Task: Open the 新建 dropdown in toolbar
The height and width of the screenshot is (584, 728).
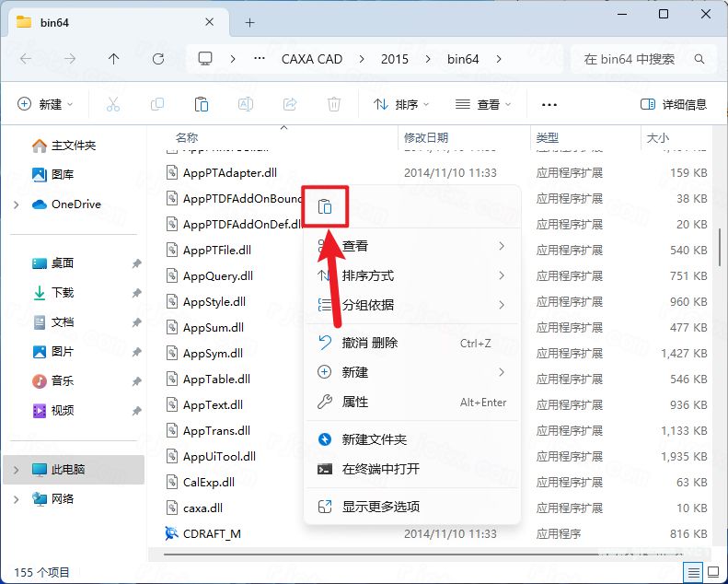Action: click(45, 104)
